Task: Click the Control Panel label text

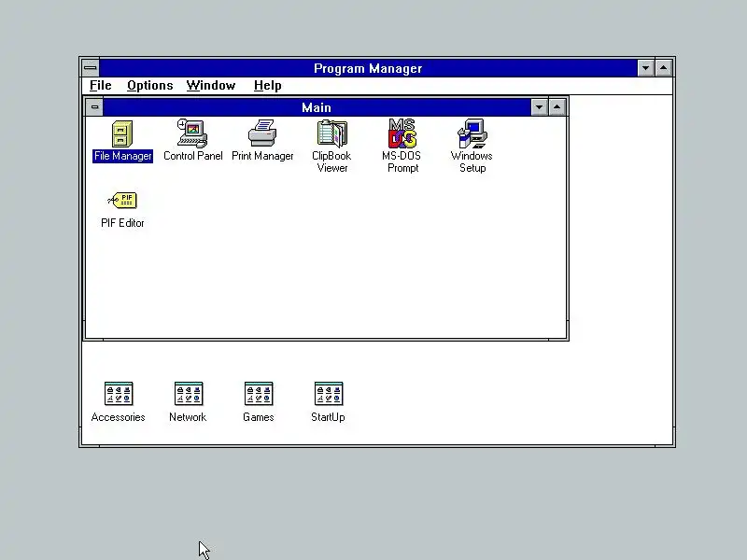Action: [x=193, y=156]
